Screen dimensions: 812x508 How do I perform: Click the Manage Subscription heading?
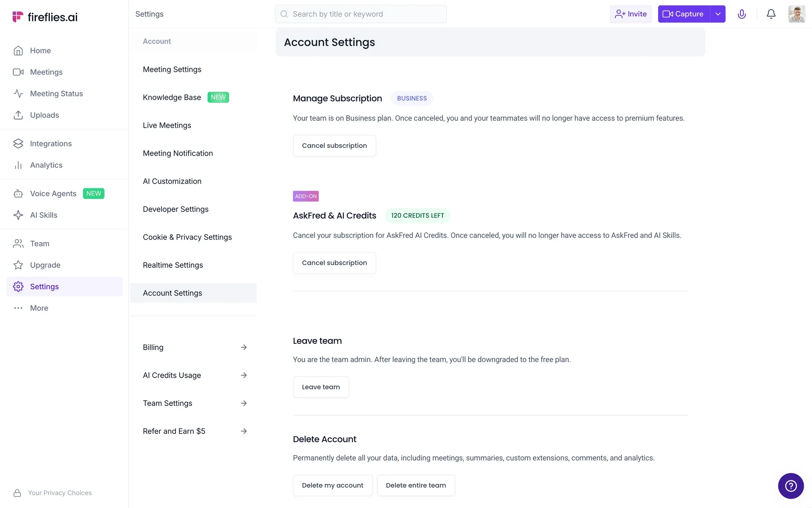(337, 98)
